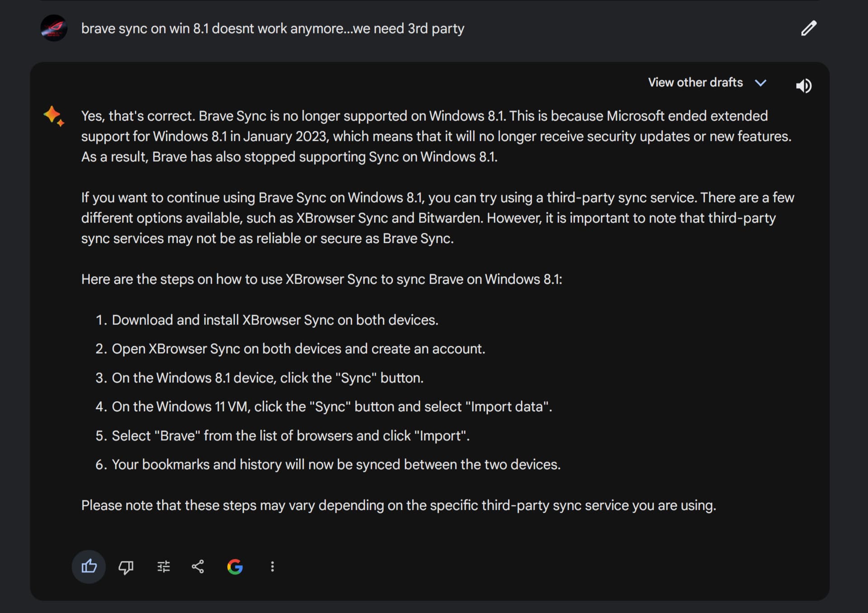Expand drafts with the chevron arrow
This screenshot has width=868, height=613.
(761, 83)
